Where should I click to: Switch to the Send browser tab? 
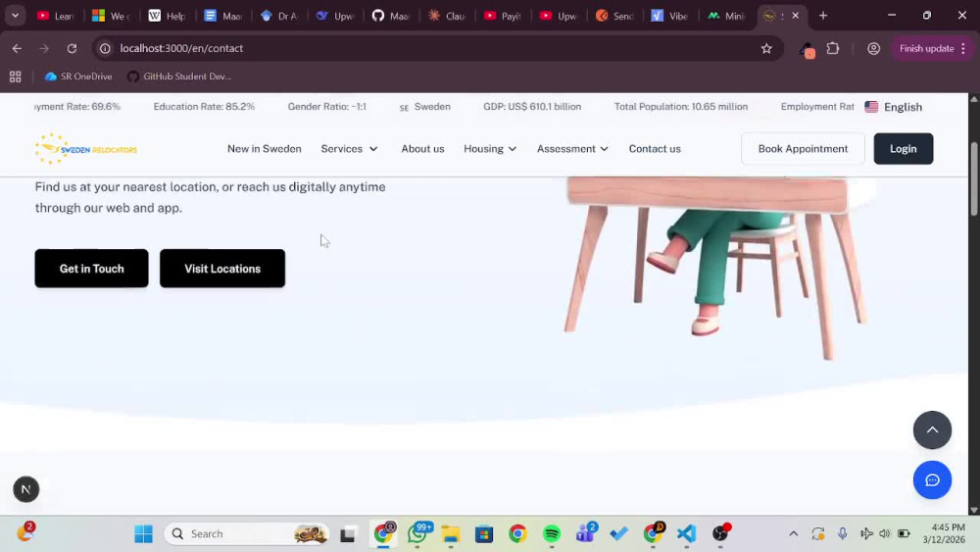614,16
